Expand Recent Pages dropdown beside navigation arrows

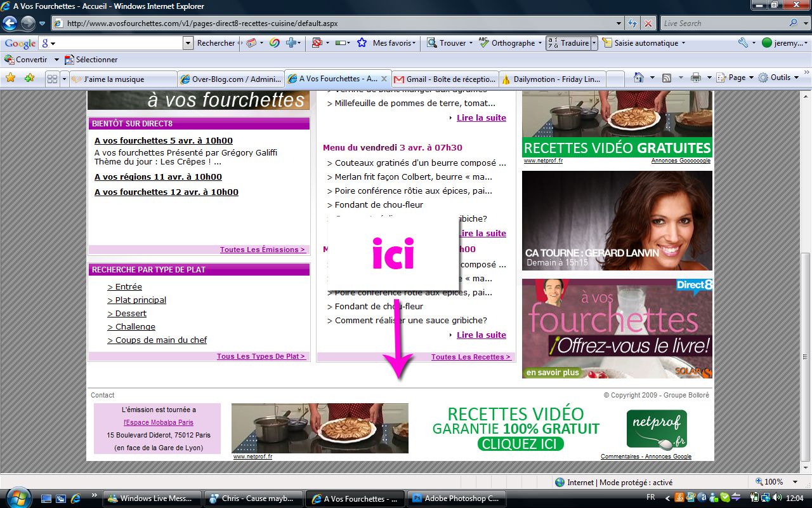pos(43,23)
